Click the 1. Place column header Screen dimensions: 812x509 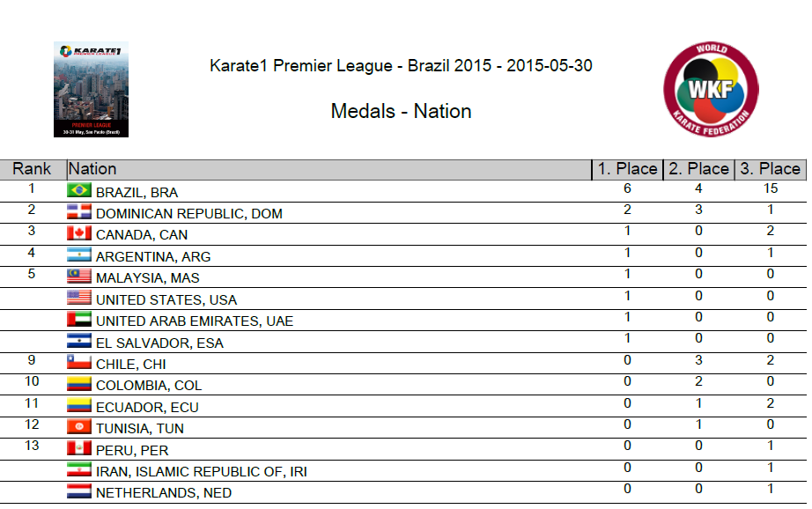[627, 169]
